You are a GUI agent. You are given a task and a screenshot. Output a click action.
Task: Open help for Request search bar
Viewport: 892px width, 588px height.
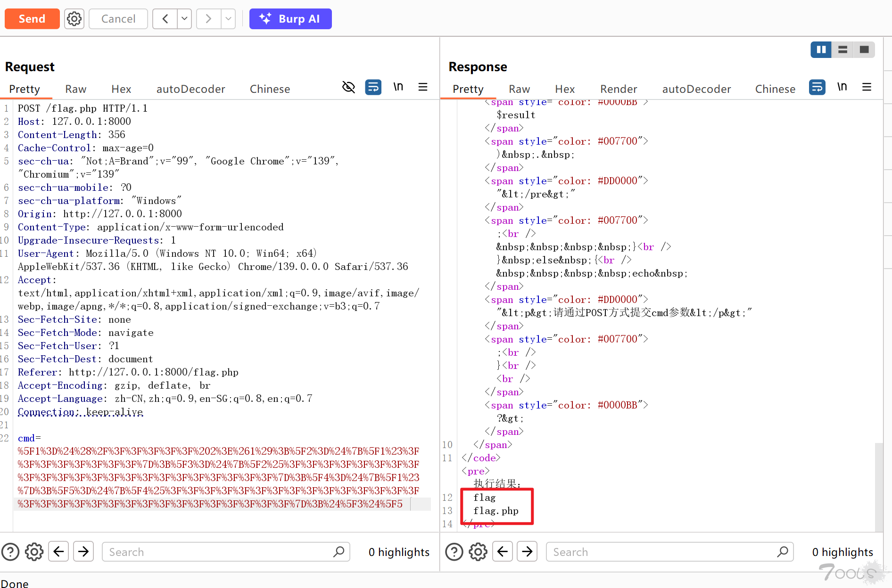(10, 552)
